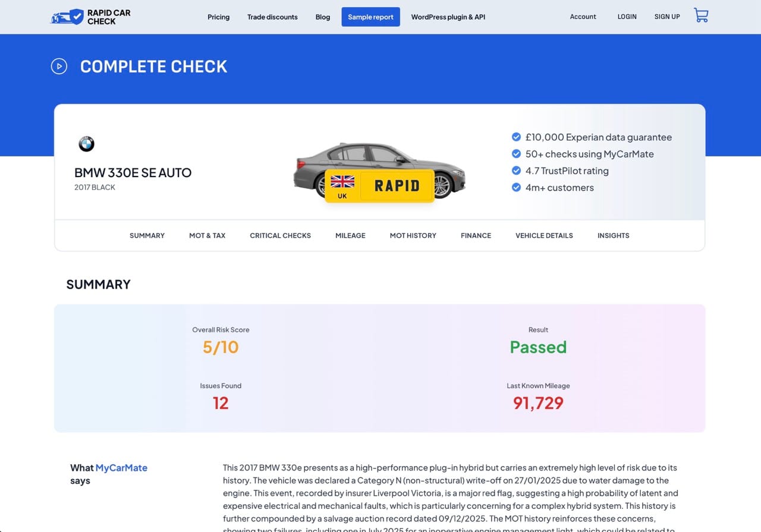Go to Trade discounts
Screen dimensions: 761x532
point(272,17)
